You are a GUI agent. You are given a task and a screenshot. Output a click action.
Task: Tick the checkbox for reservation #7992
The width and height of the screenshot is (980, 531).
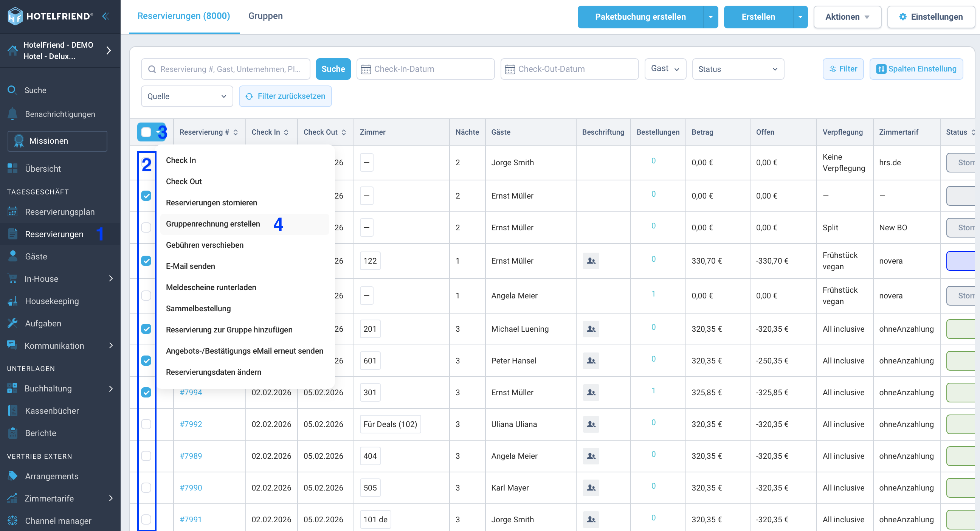click(x=146, y=424)
